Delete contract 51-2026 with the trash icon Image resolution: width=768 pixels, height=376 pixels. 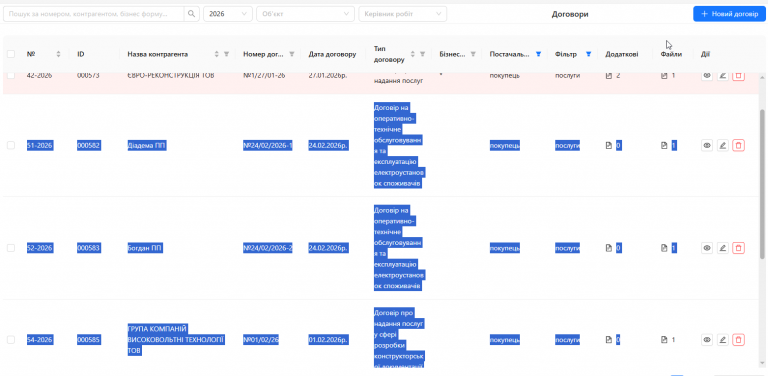[739, 145]
